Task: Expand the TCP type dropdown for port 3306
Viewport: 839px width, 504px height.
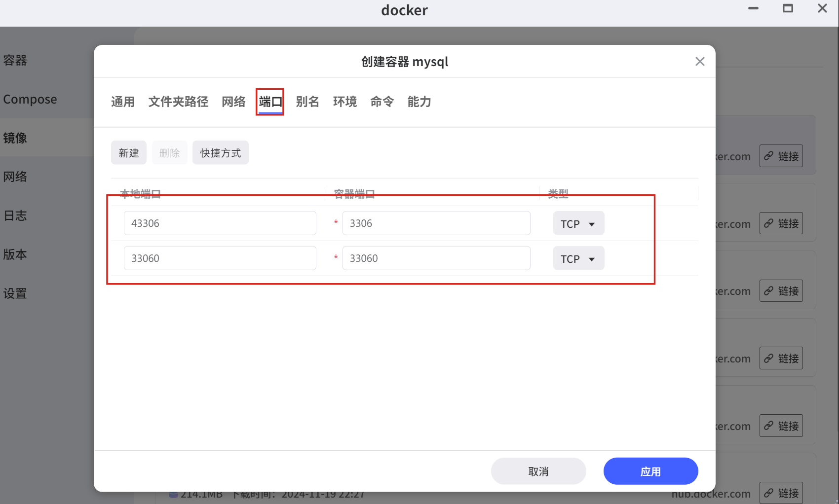Action: (578, 224)
